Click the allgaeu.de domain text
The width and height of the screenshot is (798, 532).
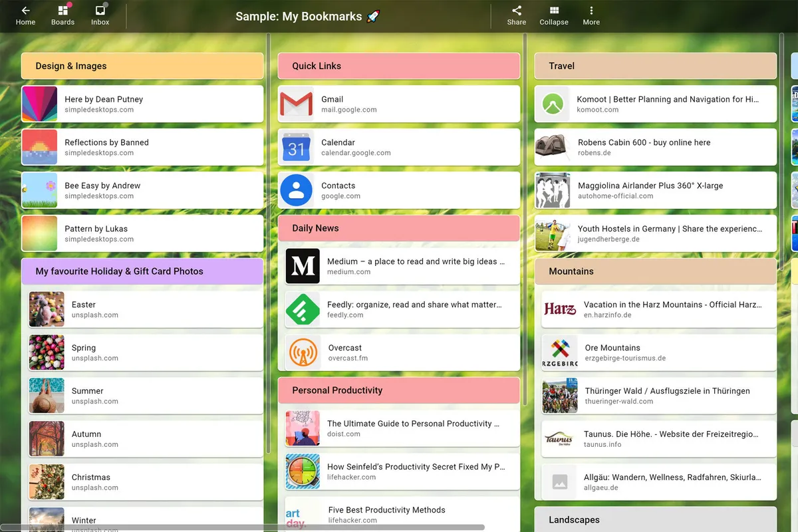(601, 488)
